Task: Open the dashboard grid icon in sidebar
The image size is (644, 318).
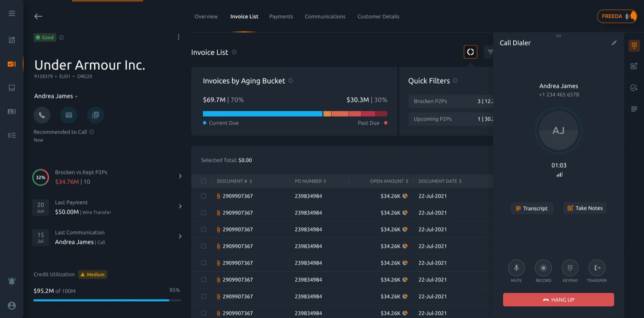Action: [12, 40]
